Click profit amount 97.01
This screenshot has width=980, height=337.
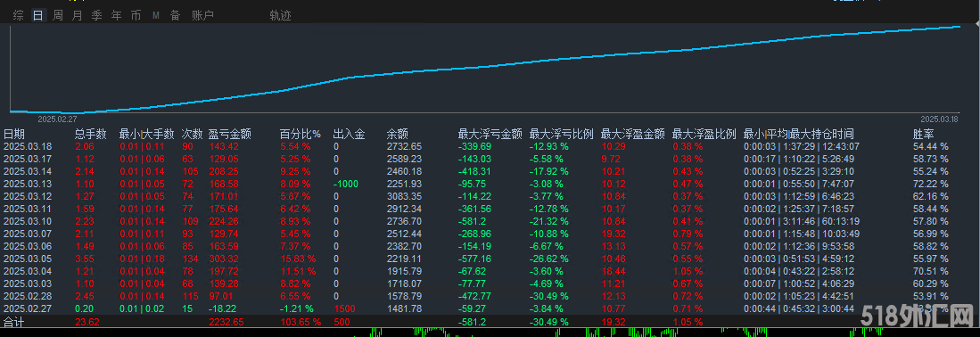pyautogui.click(x=221, y=296)
